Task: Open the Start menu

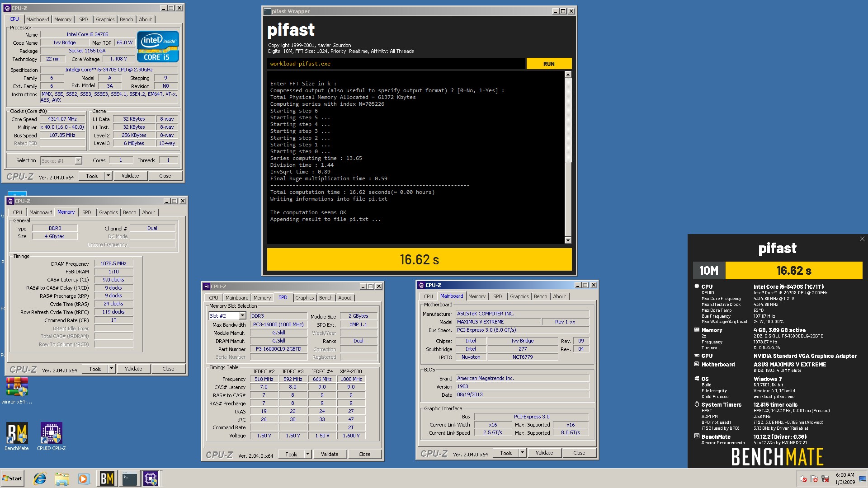Action: point(12,479)
